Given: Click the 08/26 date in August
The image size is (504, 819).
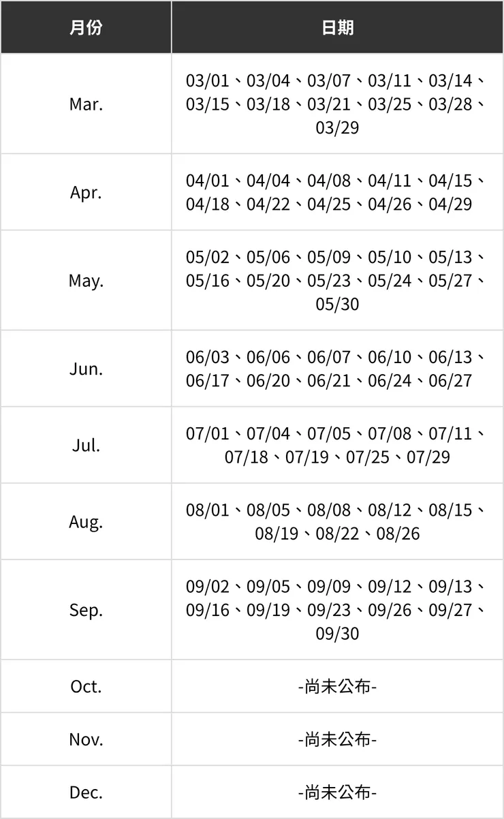Looking at the screenshot, I should click(398, 534).
